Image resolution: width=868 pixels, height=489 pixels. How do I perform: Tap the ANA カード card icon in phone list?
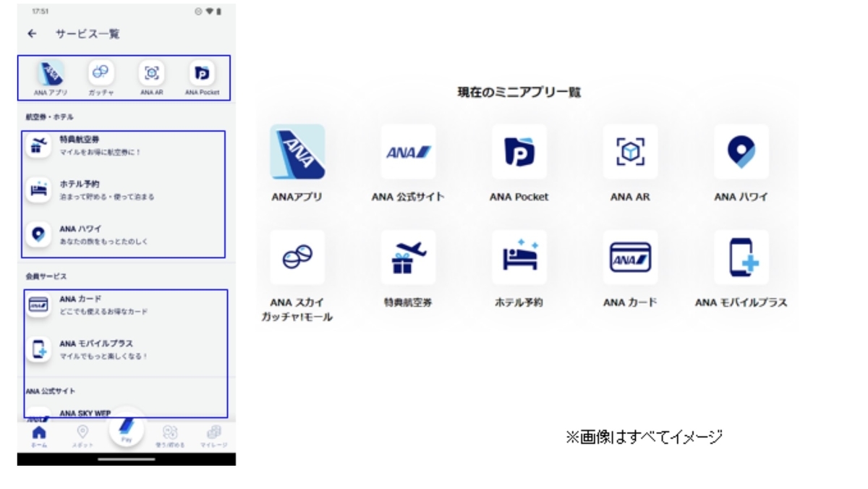point(37,305)
